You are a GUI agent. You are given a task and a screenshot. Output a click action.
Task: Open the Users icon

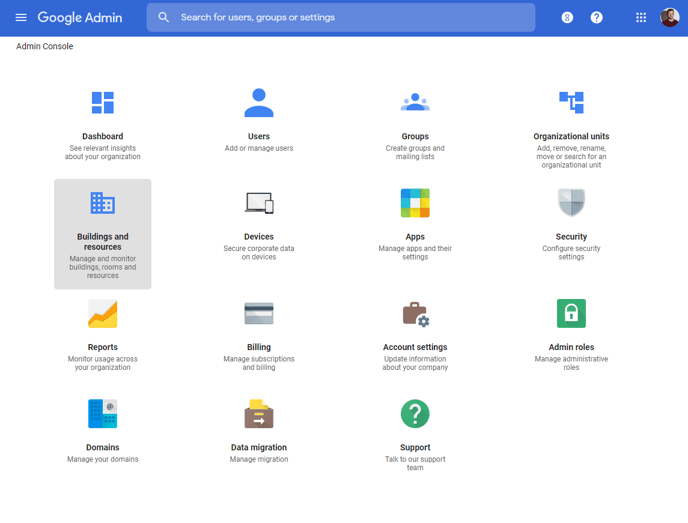point(259,103)
